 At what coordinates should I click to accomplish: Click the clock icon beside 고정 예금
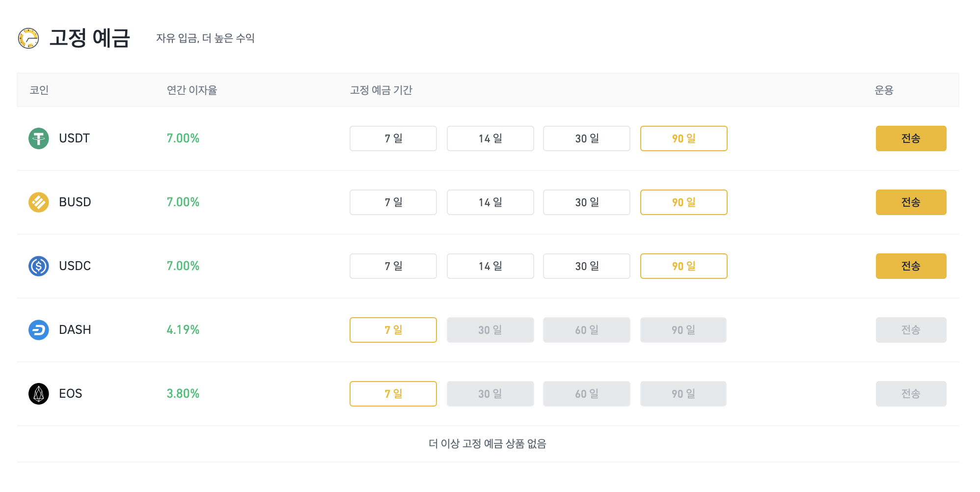coord(28,38)
